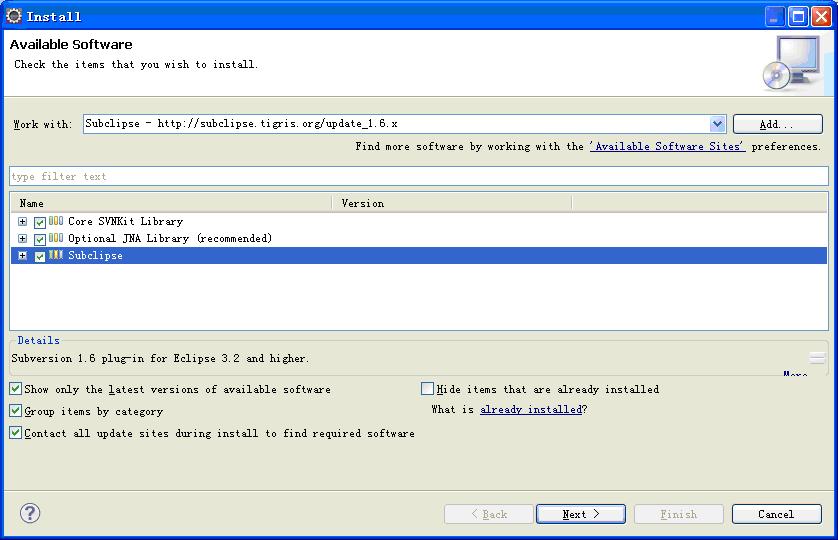
Task: Click the Add... button
Action: (x=778, y=124)
